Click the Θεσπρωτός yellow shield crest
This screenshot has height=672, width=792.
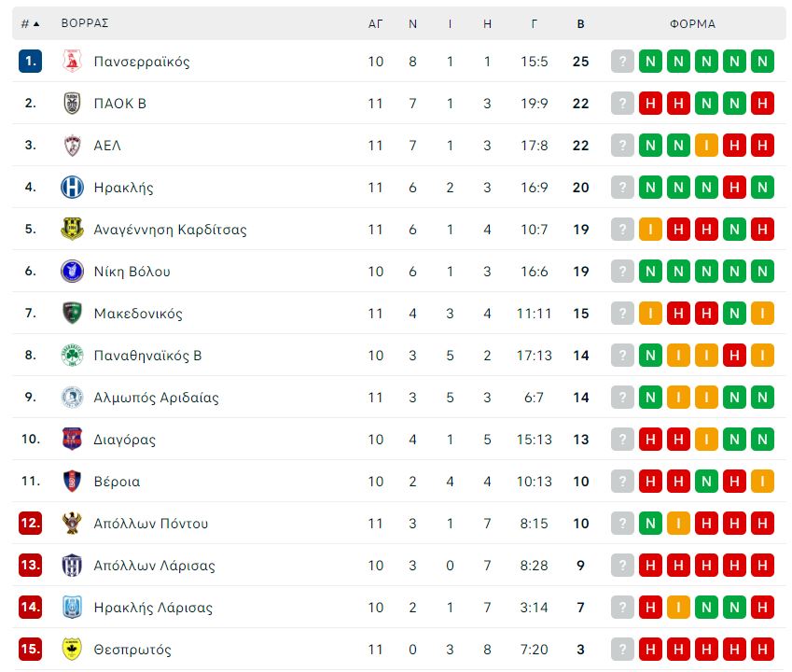tap(72, 649)
